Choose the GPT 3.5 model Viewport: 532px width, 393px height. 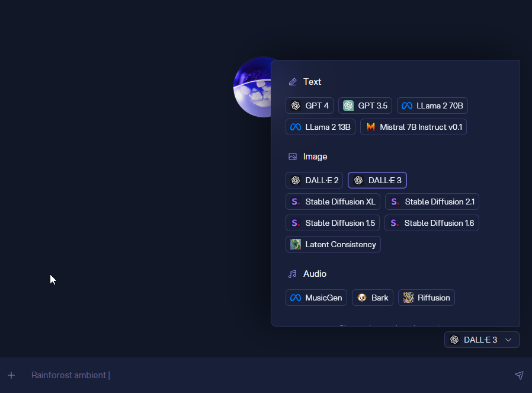(x=365, y=106)
